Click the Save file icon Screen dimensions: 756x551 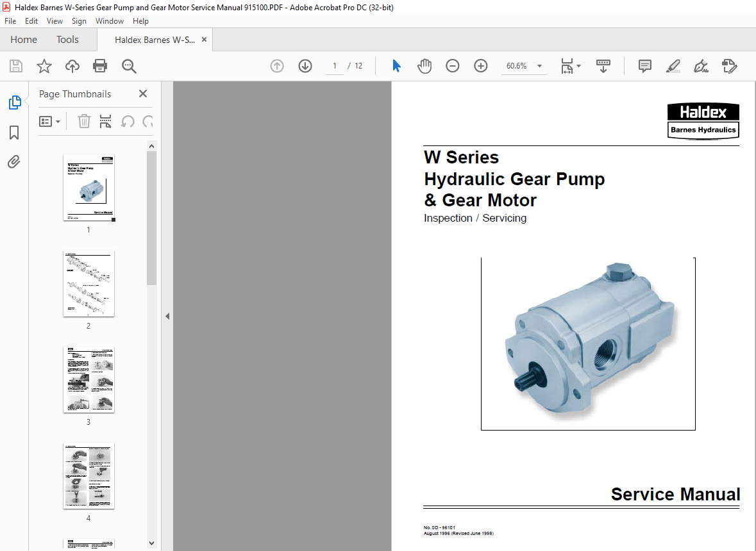pos(16,66)
